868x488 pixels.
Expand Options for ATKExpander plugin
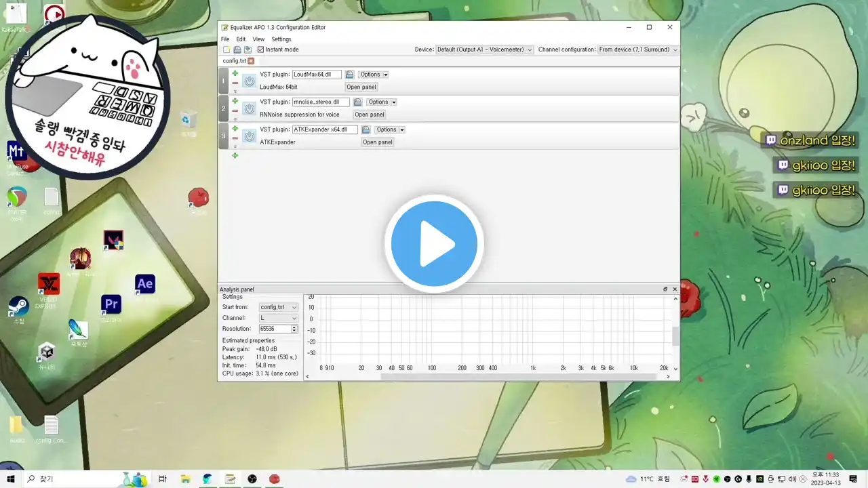point(390,129)
